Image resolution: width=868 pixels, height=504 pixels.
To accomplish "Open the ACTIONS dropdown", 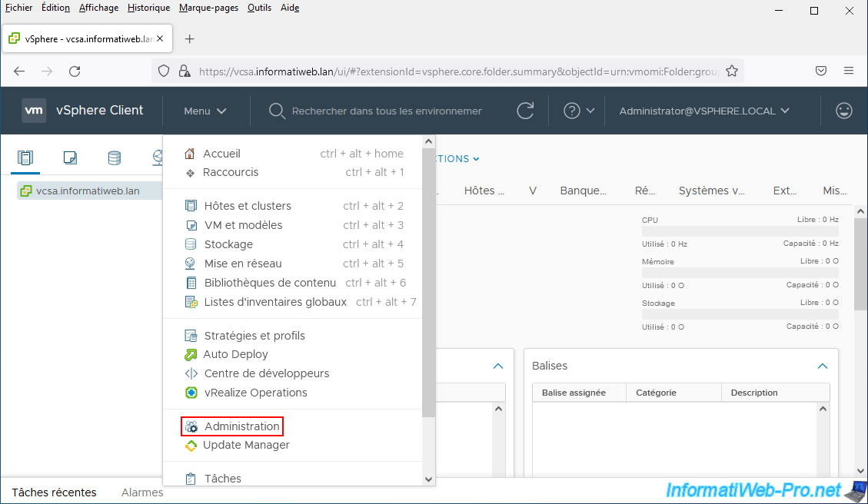I will 457,159.
